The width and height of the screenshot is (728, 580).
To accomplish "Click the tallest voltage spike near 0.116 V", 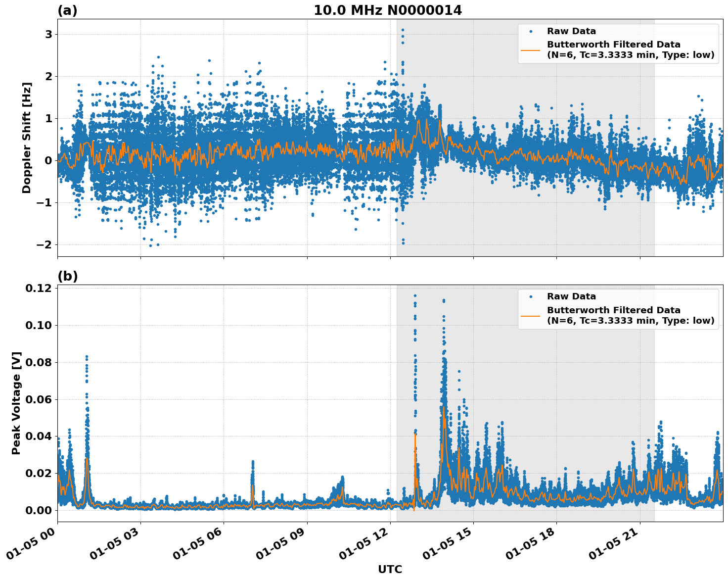I will [414, 295].
